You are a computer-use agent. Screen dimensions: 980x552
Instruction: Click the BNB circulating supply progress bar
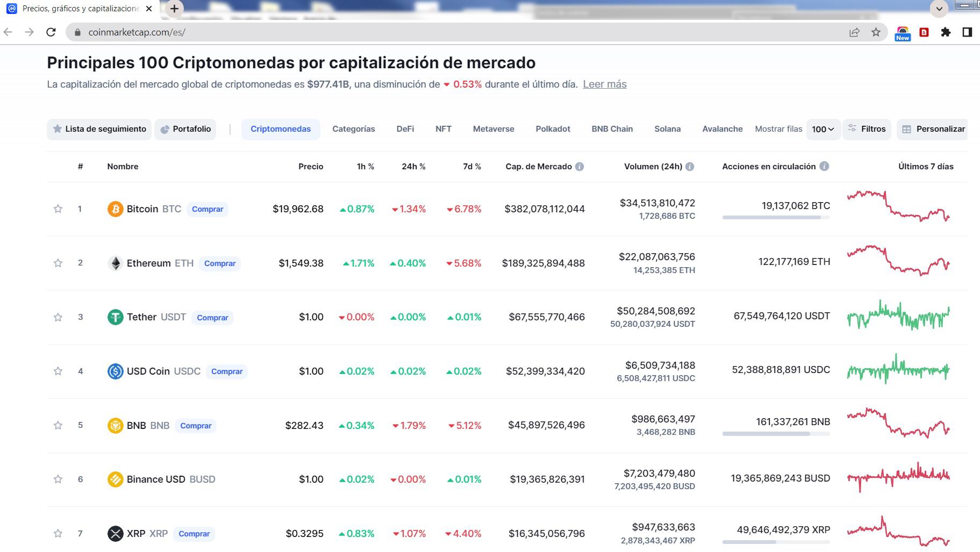coord(776,434)
